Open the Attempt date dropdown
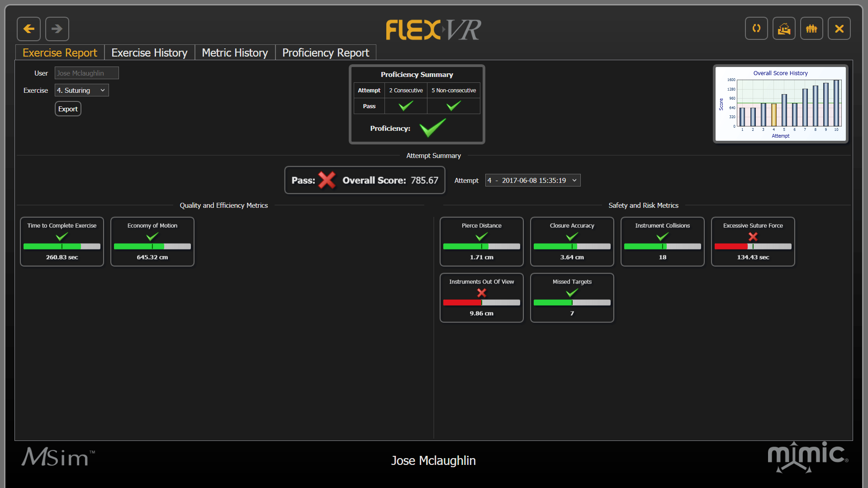This screenshot has width=868, height=488. point(533,180)
